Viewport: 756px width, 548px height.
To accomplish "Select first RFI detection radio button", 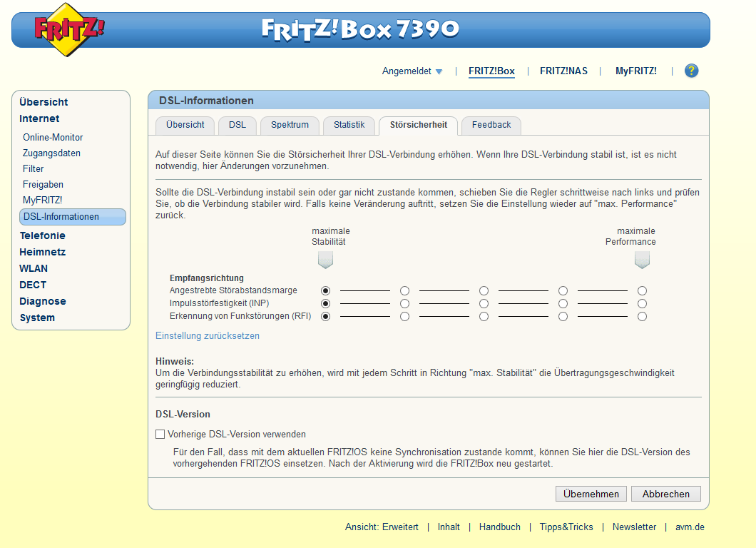I will tap(325, 316).
